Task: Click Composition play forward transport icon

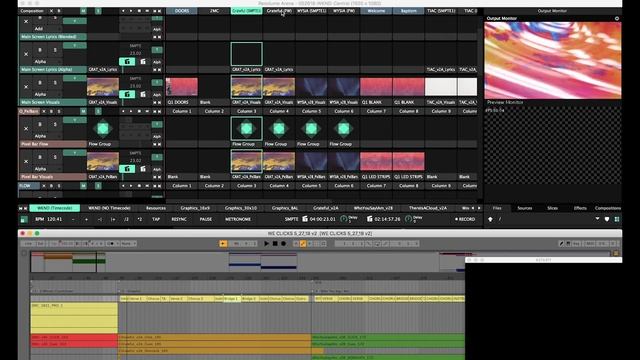Action: [131, 11]
